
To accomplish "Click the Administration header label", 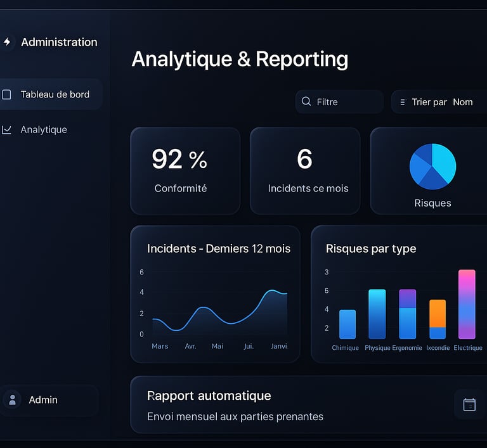I will 59,42.
